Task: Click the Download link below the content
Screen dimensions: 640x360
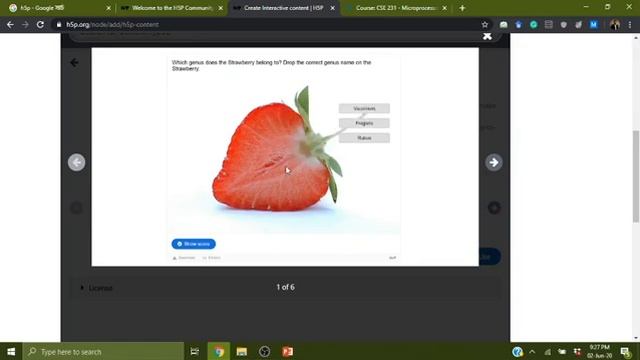Action: pos(184,258)
